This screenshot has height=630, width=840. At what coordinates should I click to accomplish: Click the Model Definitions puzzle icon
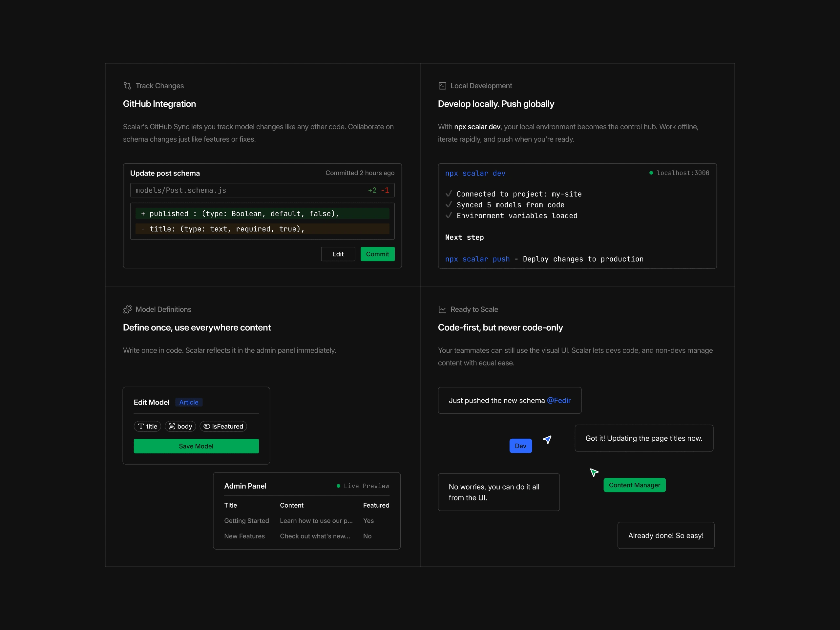pyautogui.click(x=127, y=309)
